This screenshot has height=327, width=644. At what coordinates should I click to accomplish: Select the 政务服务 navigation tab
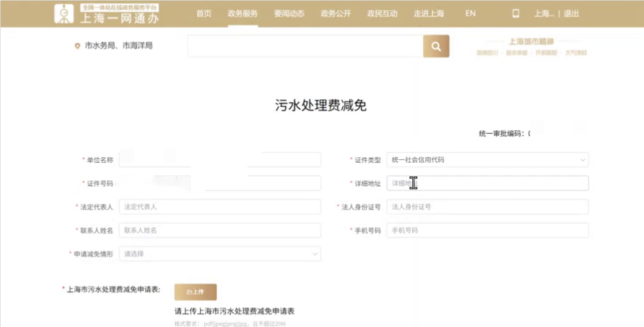click(x=242, y=13)
